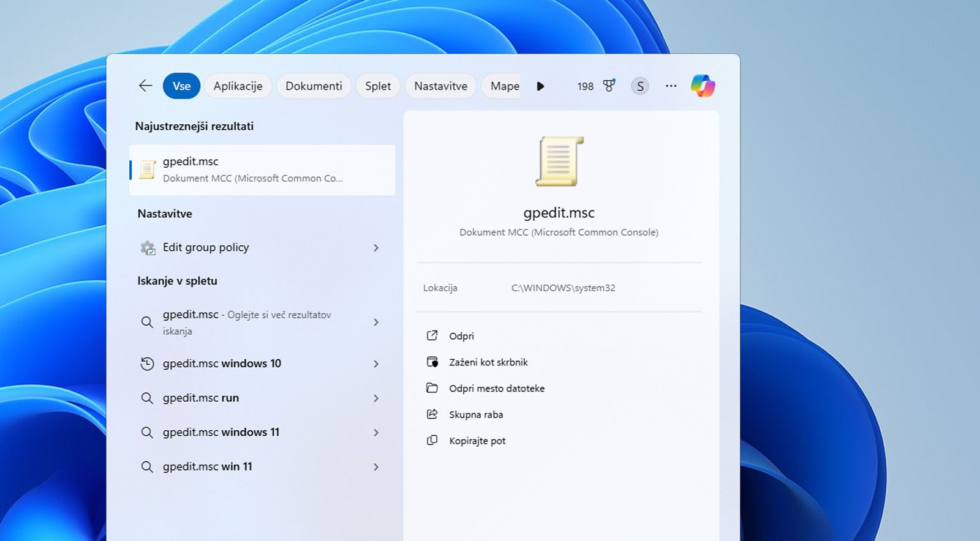
Task: Choose Zaženi kot skrbnik
Action: [x=488, y=362]
